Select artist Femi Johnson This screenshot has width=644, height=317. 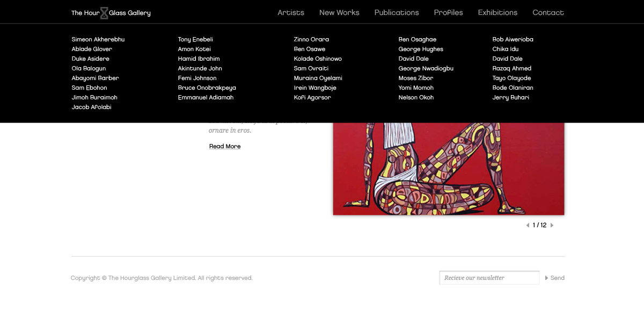coord(197,78)
